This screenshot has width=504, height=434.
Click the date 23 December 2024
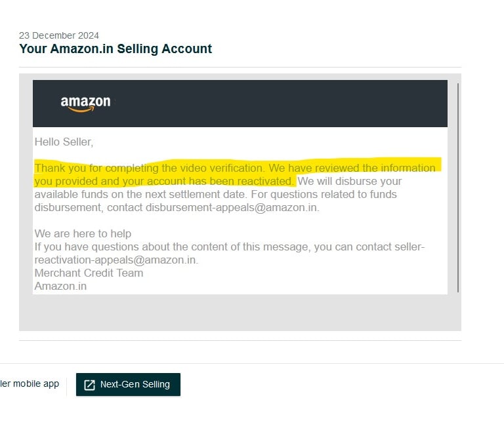[59, 35]
